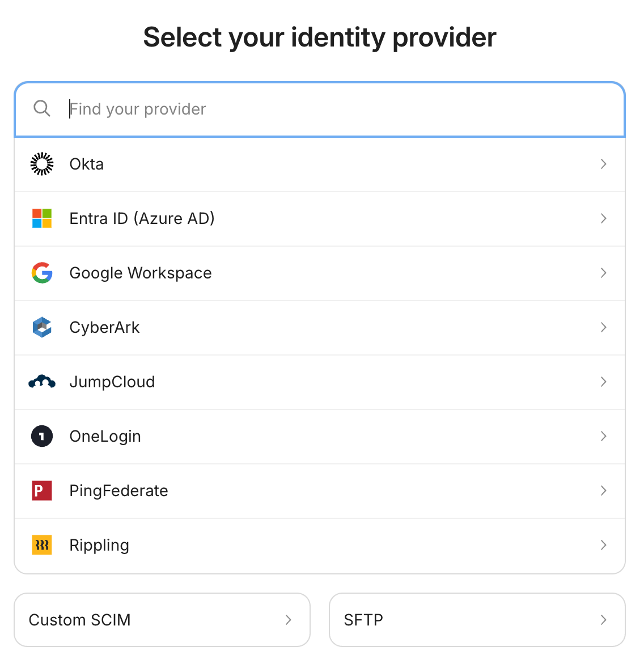Expand the chevron on Google Workspace row
Image resolution: width=644 pixels, height=668 pixels.
604,273
